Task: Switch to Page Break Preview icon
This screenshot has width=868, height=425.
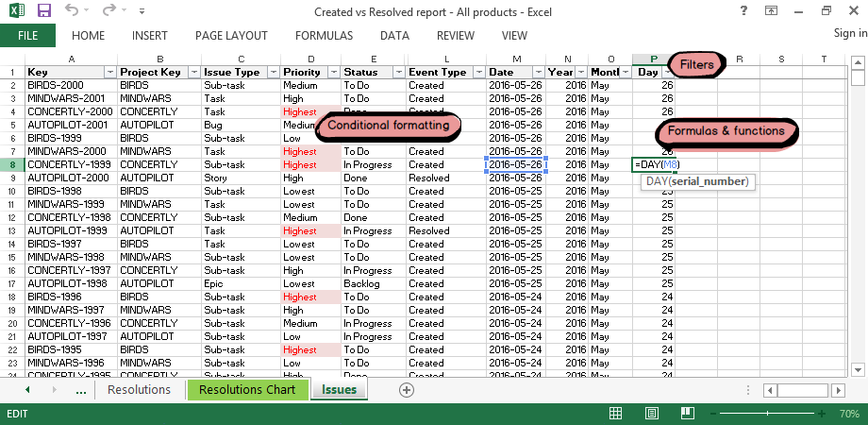Action: 688,414
